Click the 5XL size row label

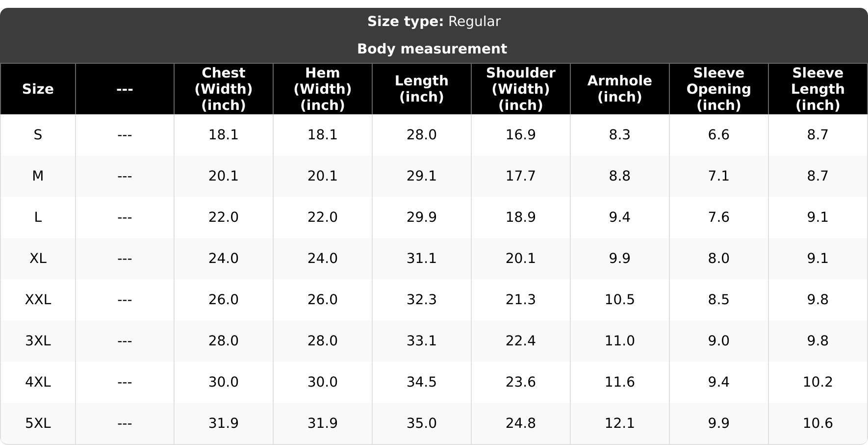(38, 423)
